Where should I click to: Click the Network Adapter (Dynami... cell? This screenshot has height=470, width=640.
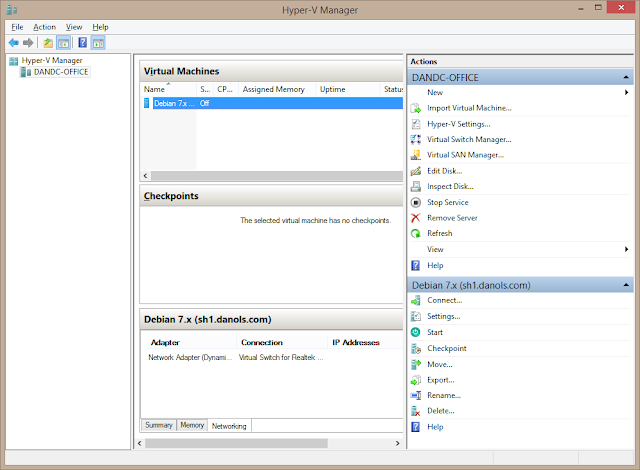coord(190,357)
